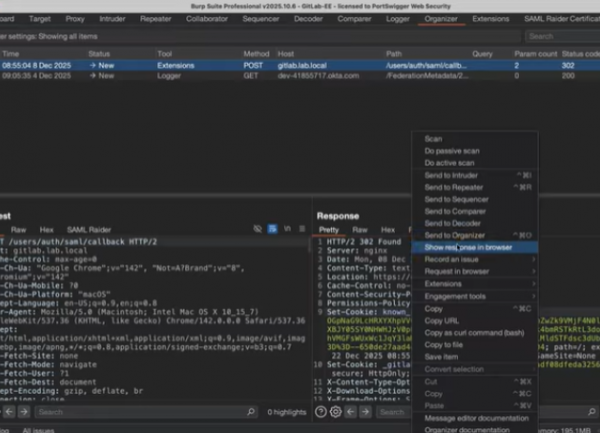This screenshot has height=433, width=600.
Task: Click the Organizer filter search field at top right
Action: 562,36
